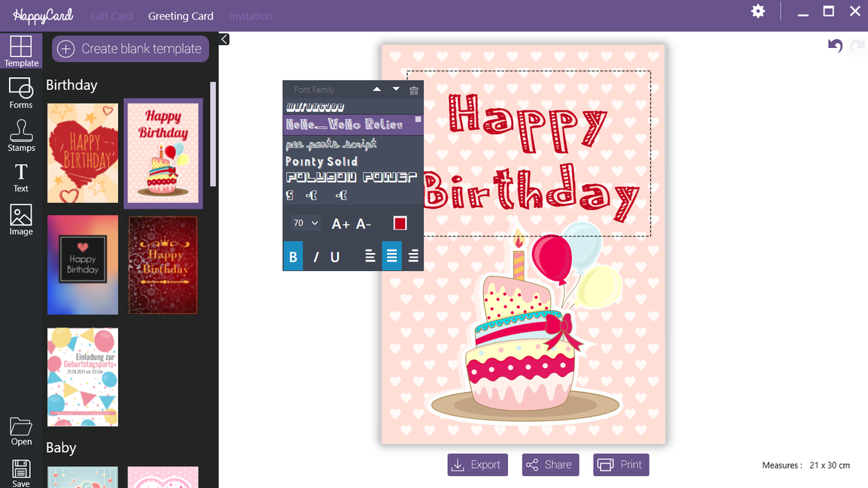Select the script font entry

(331, 144)
